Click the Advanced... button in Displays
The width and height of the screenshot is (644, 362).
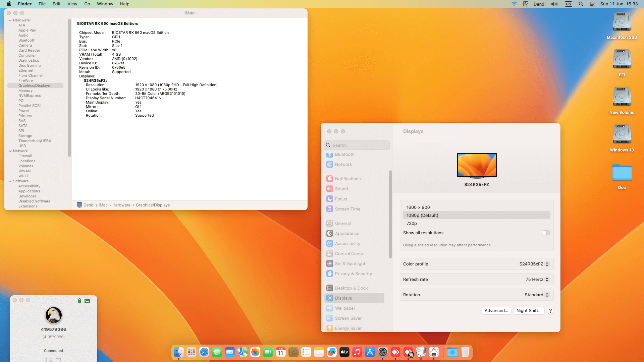[x=496, y=310]
